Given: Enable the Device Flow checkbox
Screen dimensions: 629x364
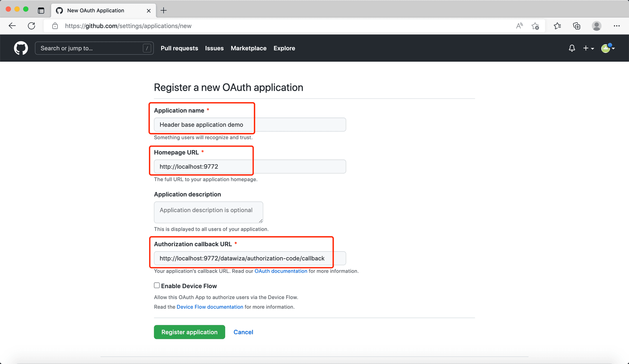Looking at the screenshot, I should click(x=157, y=285).
